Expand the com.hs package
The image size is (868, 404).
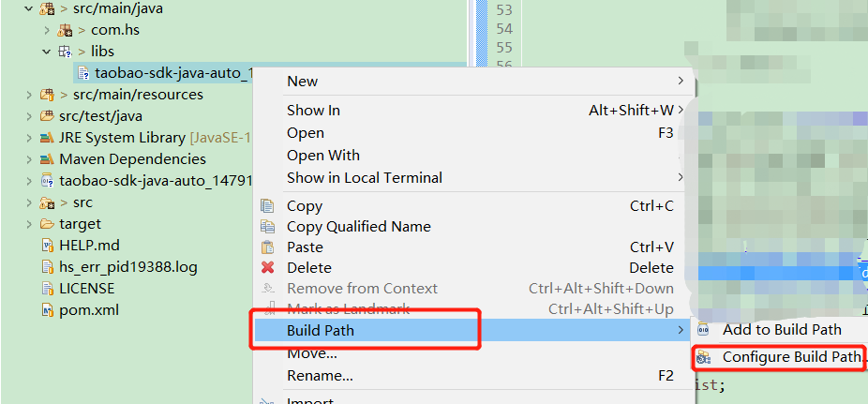(x=47, y=30)
